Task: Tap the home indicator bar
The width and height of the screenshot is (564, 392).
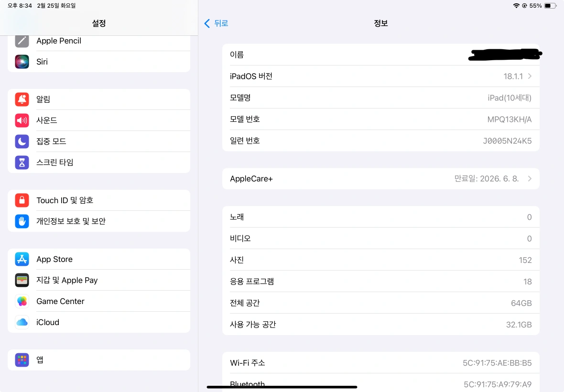Action: [x=282, y=387]
